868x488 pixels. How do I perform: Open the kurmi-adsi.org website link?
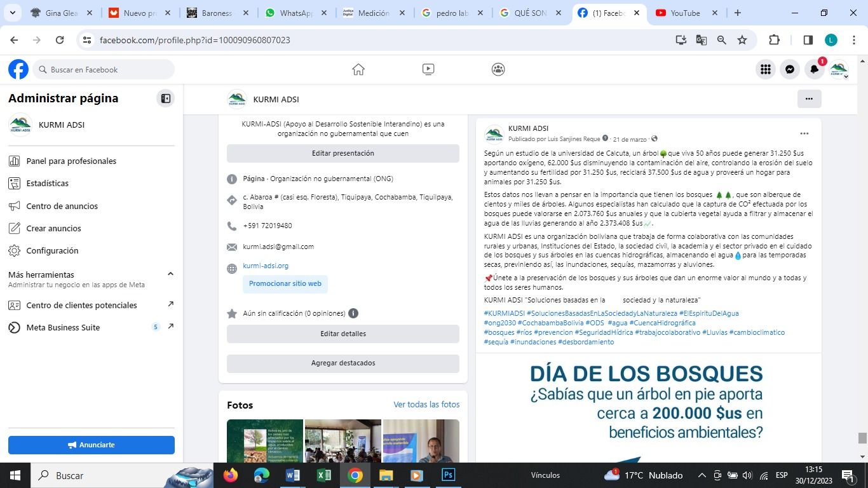266,266
